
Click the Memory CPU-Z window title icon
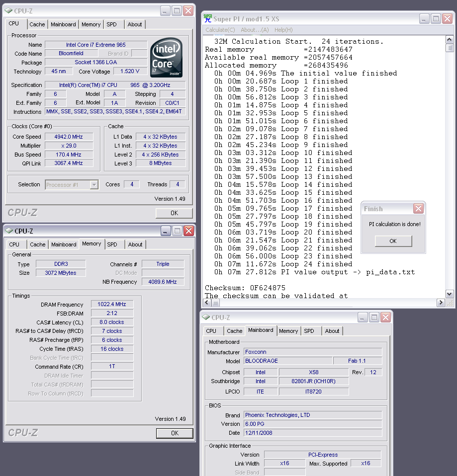9,231
